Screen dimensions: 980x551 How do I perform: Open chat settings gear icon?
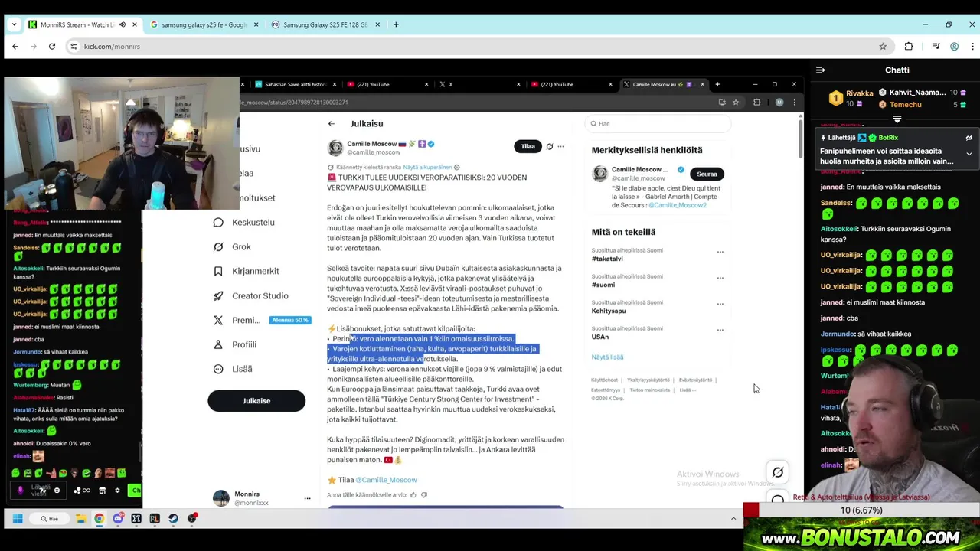117,491
